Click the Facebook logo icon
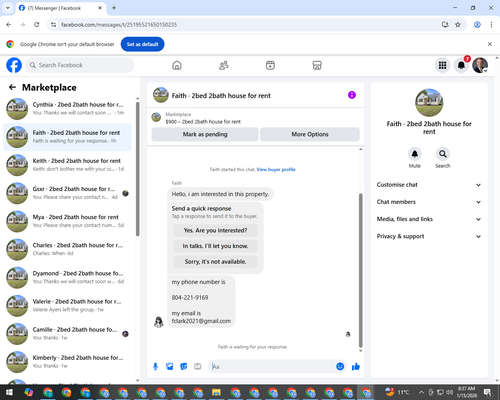This screenshot has width=500, height=400. 14,65
